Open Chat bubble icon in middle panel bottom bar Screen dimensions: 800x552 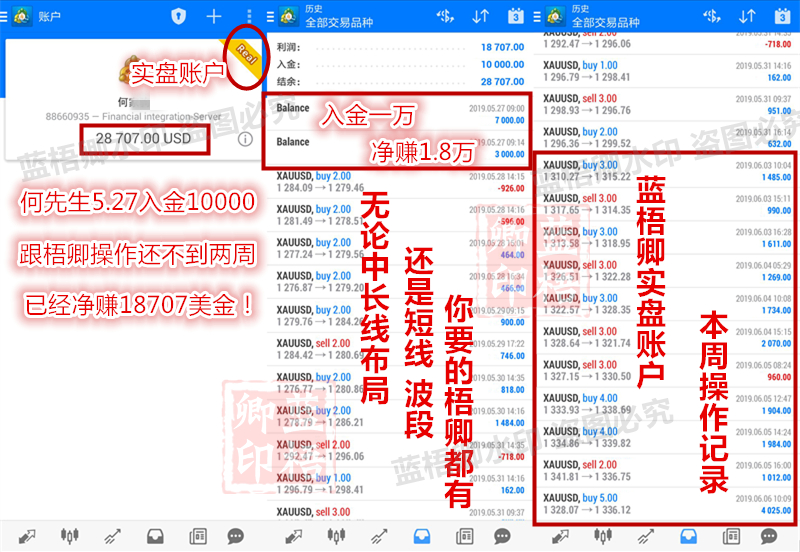click(502, 537)
